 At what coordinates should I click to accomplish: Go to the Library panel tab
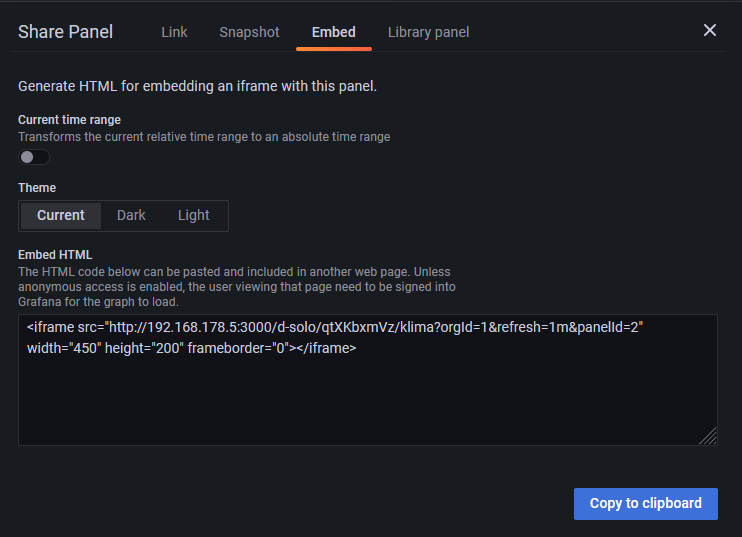[x=428, y=32]
